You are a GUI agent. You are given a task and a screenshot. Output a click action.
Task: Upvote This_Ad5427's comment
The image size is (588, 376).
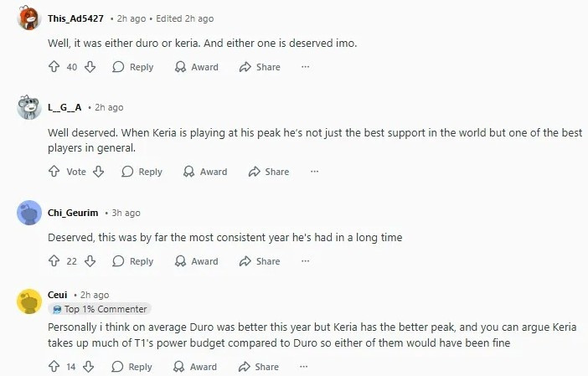point(54,67)
